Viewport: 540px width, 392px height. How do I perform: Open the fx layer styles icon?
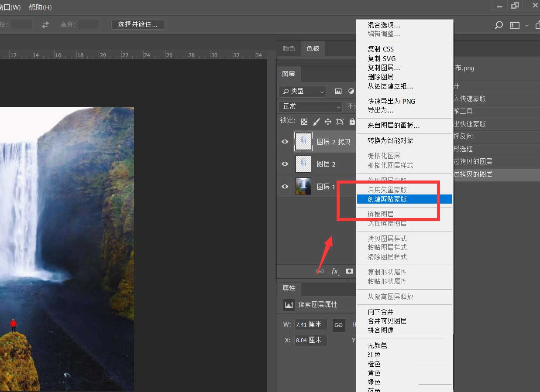pyautogui.click(x=334, y=271)
